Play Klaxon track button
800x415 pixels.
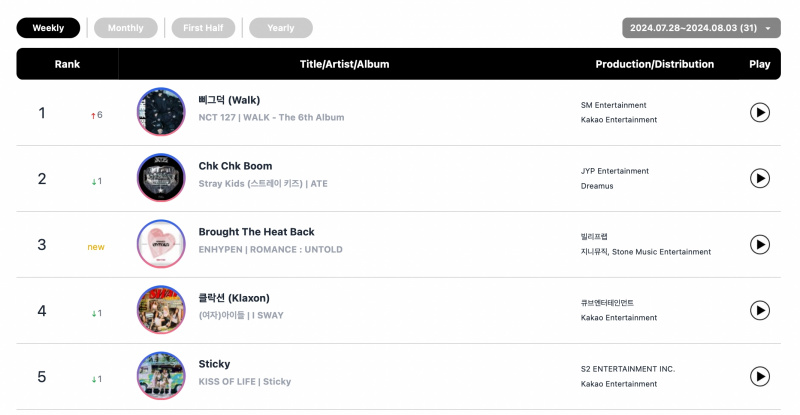[x=759, y=310]
